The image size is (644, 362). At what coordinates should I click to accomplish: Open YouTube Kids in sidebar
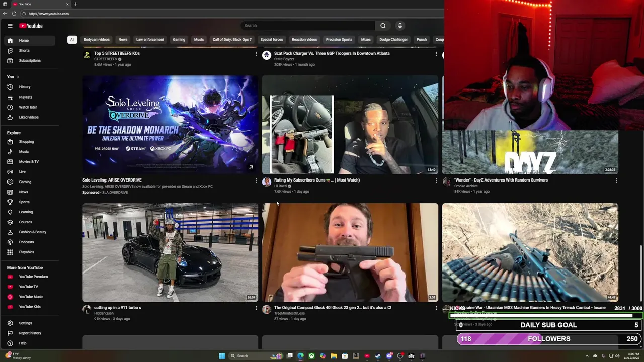(x=30, y=307)
